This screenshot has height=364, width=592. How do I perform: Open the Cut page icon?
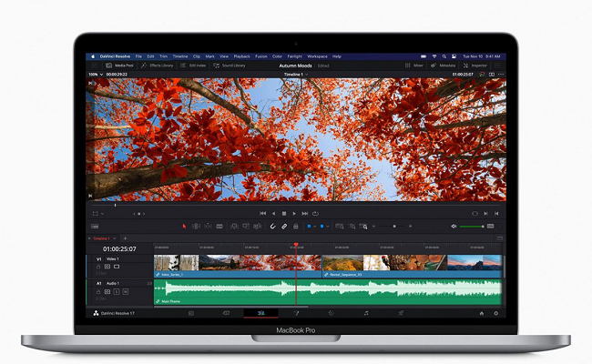tap(226, 313)
